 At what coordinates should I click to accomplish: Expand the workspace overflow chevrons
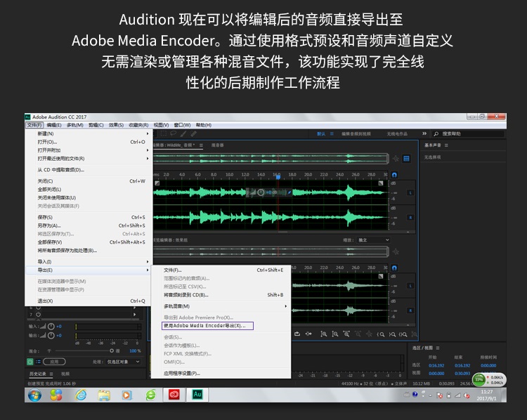[424, 133]
